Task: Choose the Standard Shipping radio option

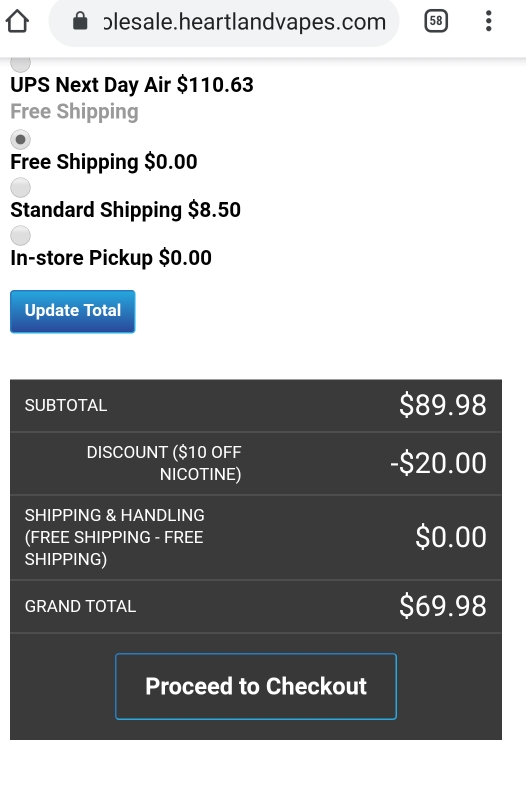Action: point(20,187)
